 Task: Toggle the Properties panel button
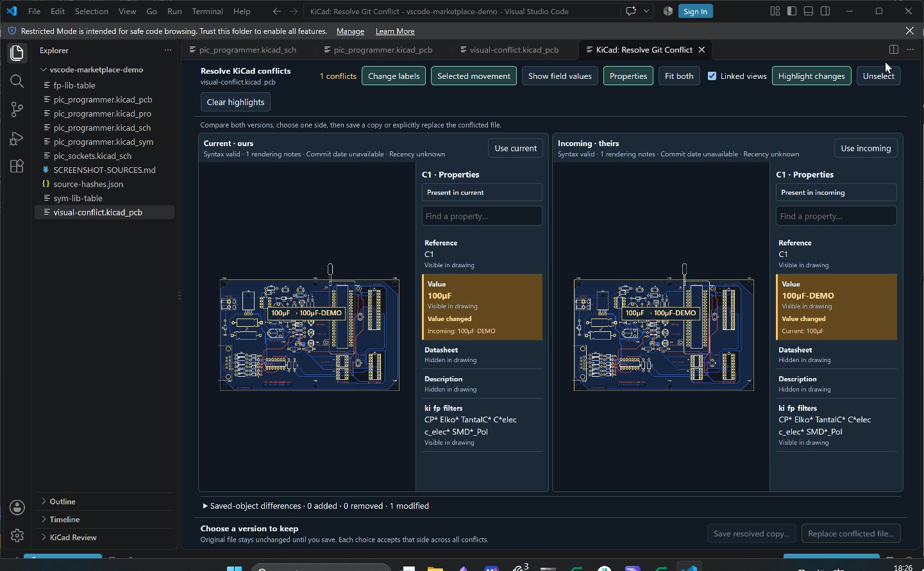point(628,76)
